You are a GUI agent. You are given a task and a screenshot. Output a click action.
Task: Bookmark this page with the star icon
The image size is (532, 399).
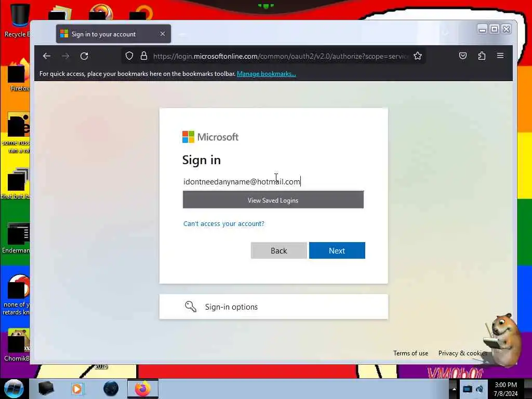click(418, 56)
